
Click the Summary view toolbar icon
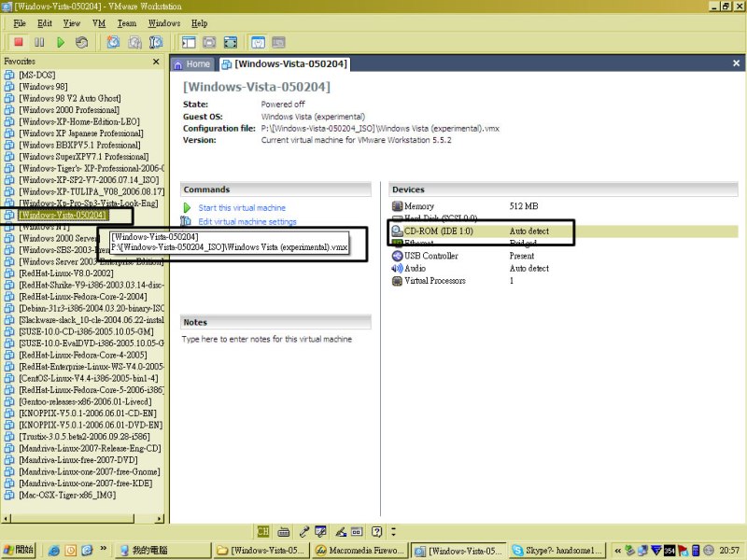[x=258, y=42]
